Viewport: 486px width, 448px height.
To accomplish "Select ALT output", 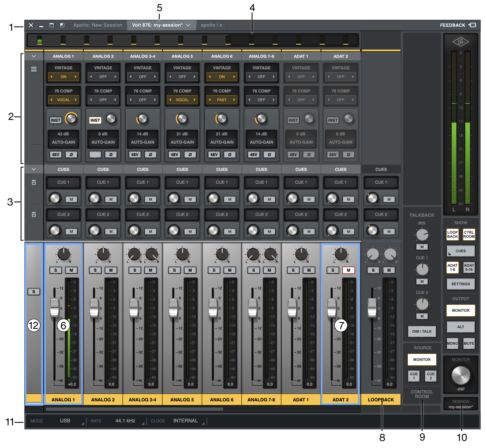I will (461, 327).
